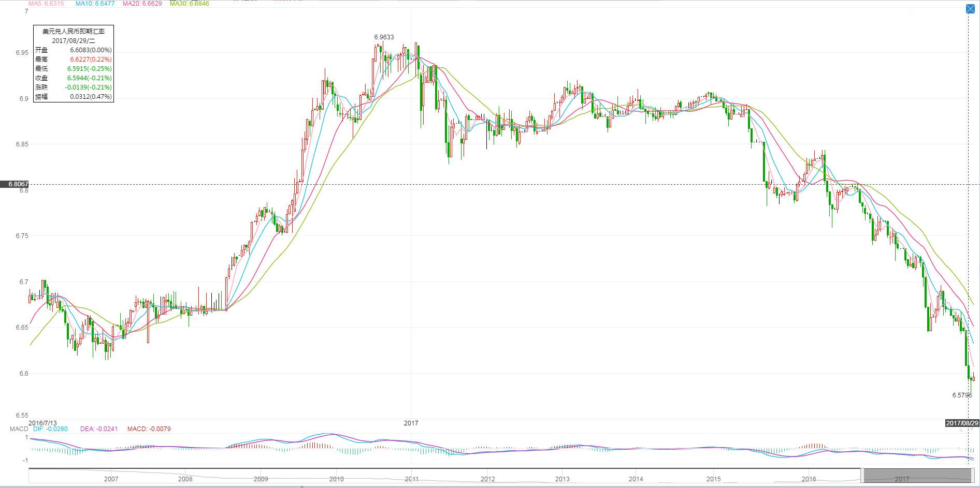Viewport: 980px width, 488px height.
Task: Go to 2016 on the timeline navigator
Action: [x=809, y=479]
